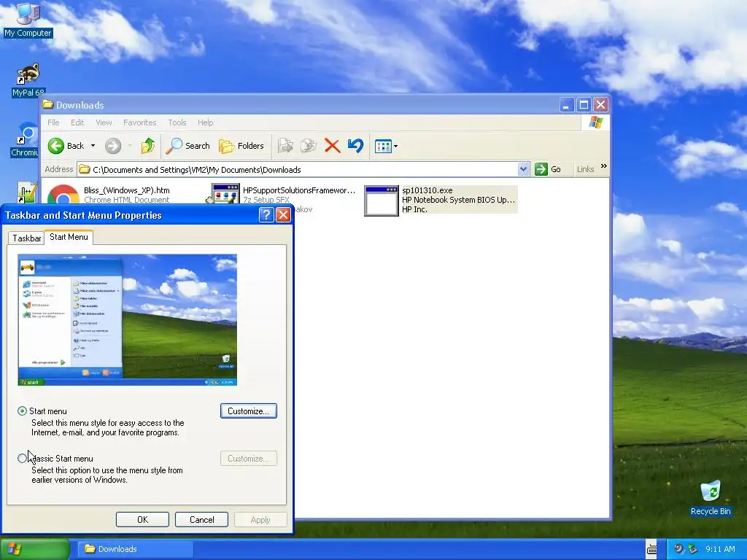
Task: Open Chromium desktop shortcut
Action: point(25,139)
